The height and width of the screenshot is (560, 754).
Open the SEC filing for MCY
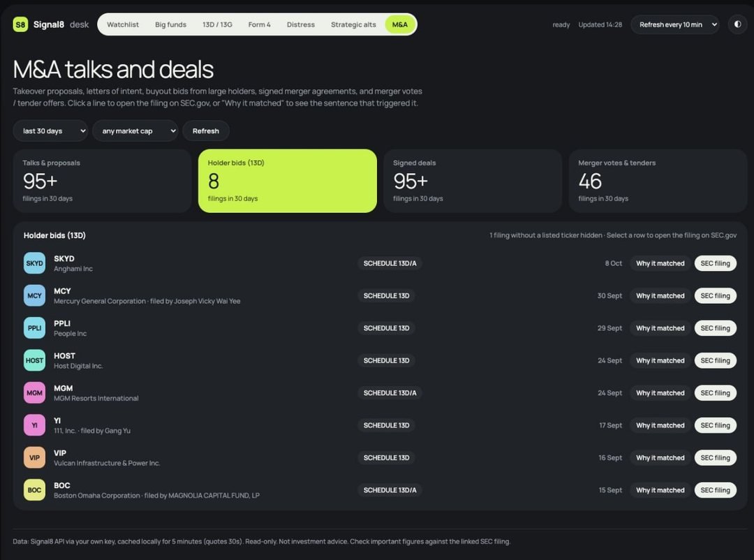pyautogui.click(x=715, y=295)
